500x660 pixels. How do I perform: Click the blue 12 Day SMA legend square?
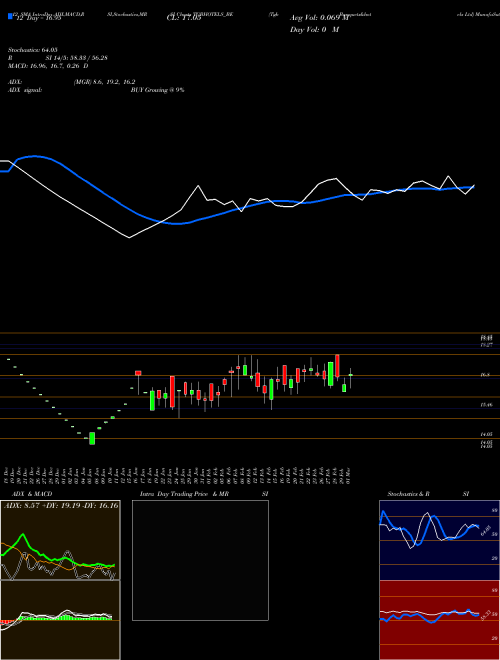[10, 16]
